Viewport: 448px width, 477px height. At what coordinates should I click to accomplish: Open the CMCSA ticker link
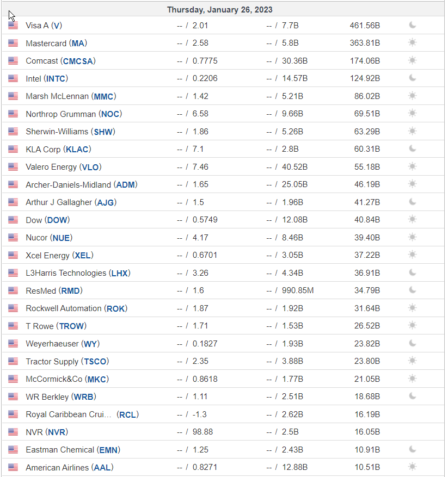78,61
